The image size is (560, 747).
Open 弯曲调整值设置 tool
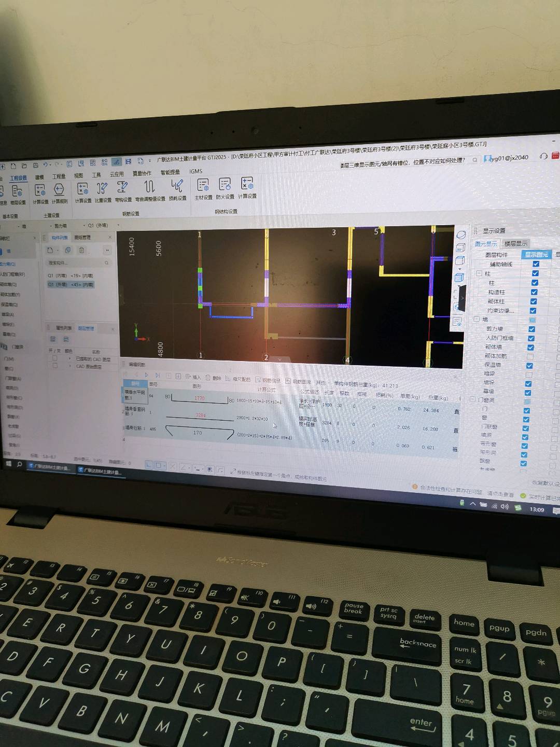click(x=150, y=190)
